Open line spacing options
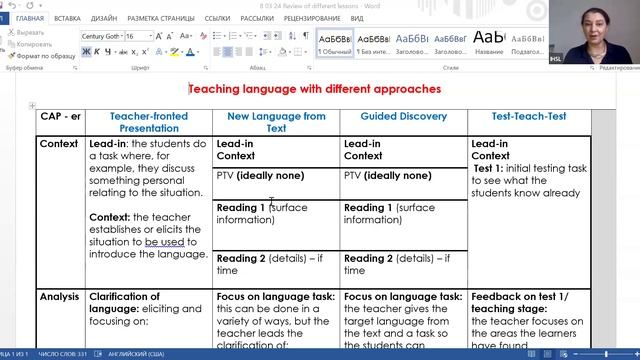640x360 pixels. (x=265, y=52)
